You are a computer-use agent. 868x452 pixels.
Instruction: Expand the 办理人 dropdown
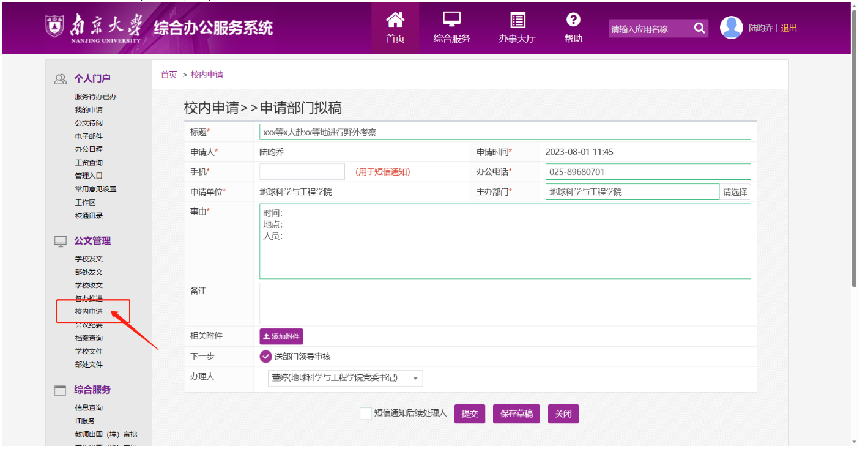tap(345, 378)
